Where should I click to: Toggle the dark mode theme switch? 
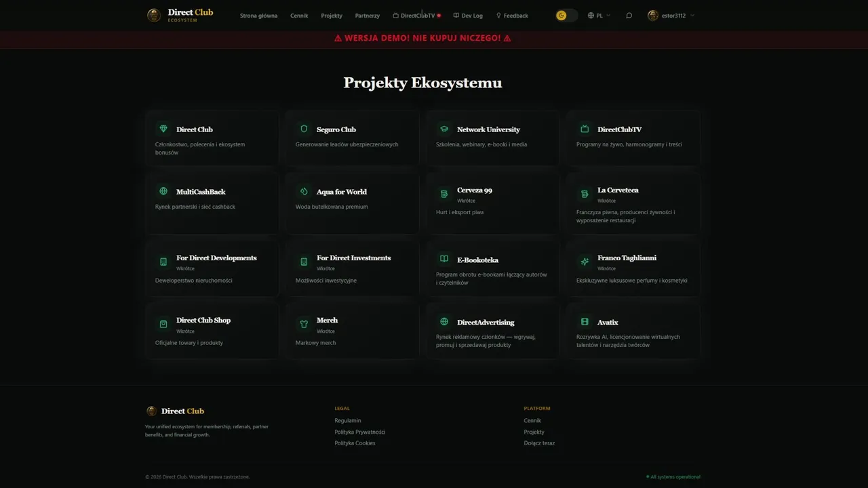point(566,16)
